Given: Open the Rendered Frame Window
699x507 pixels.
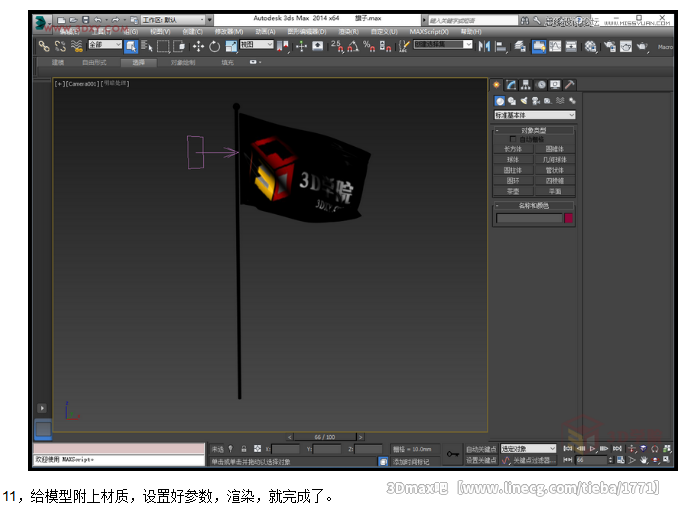Looking at the screenshot, I should pos(626,46).
